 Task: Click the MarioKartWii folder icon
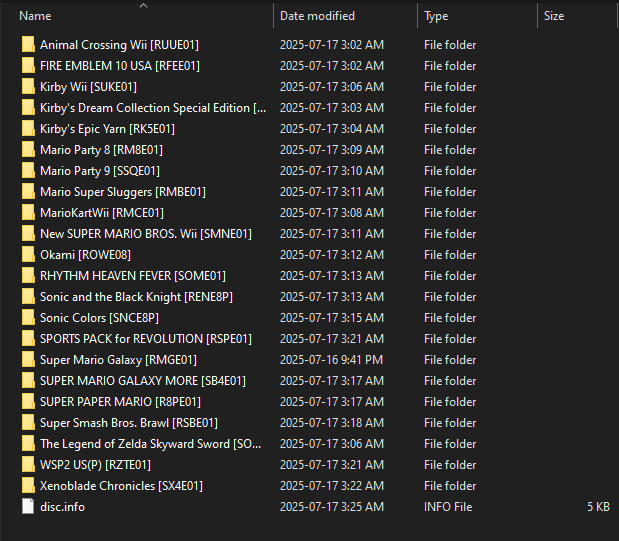pos(28,212)
